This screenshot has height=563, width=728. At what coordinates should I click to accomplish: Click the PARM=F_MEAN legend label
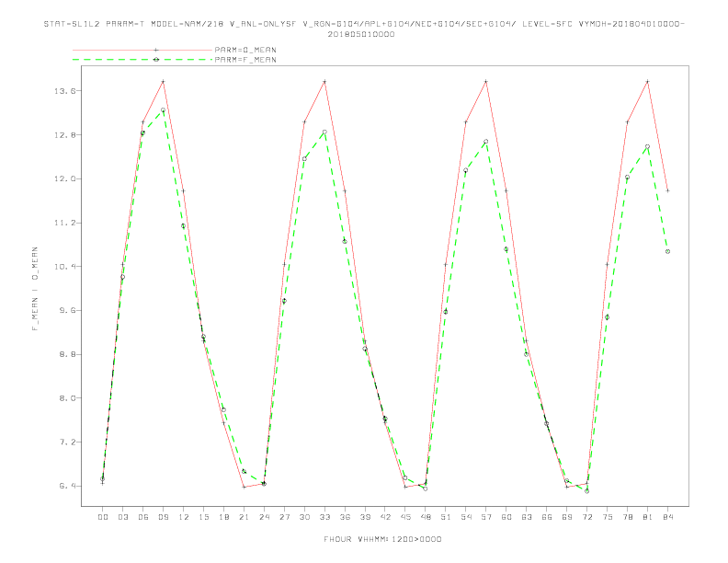(x=245, y=60)
